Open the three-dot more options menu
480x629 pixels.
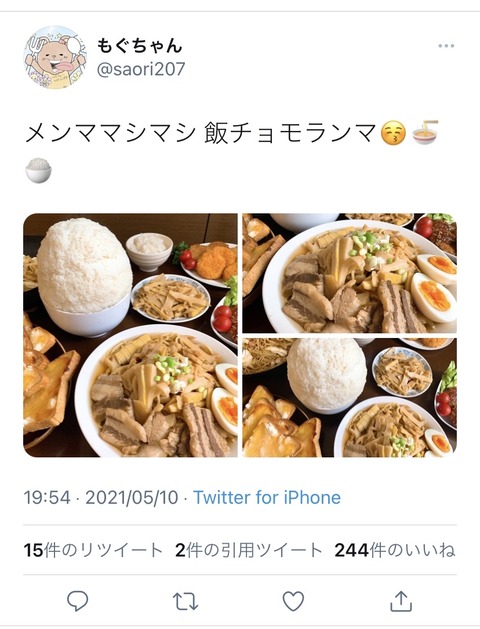point(446,46)
